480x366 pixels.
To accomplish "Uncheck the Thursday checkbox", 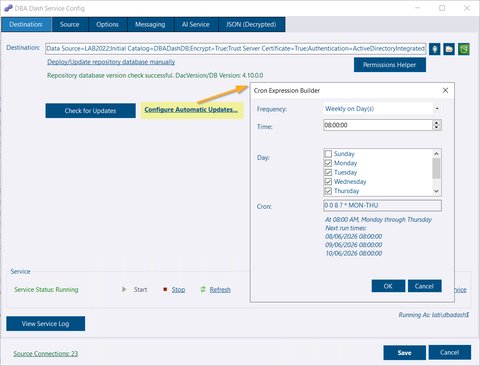I will pos(328,191).
